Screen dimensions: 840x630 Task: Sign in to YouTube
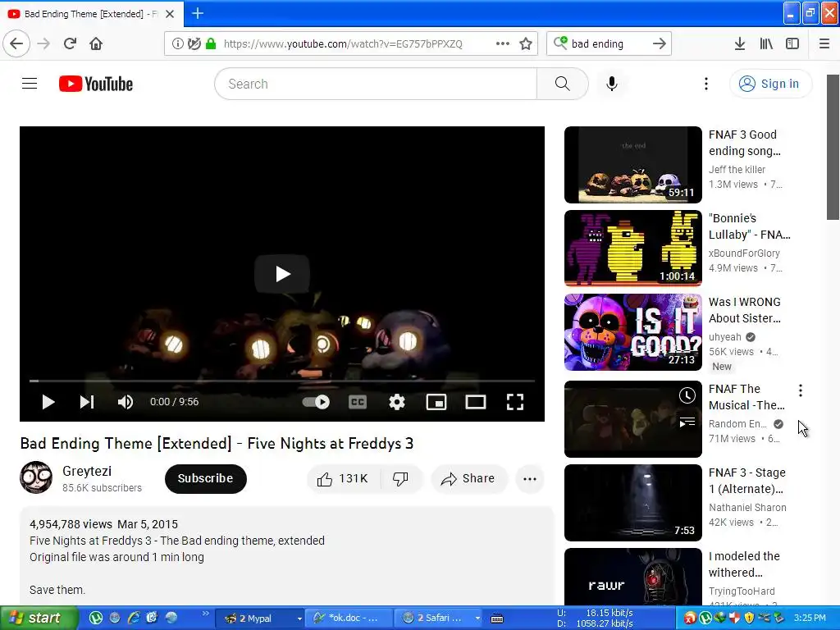[770, 84]
